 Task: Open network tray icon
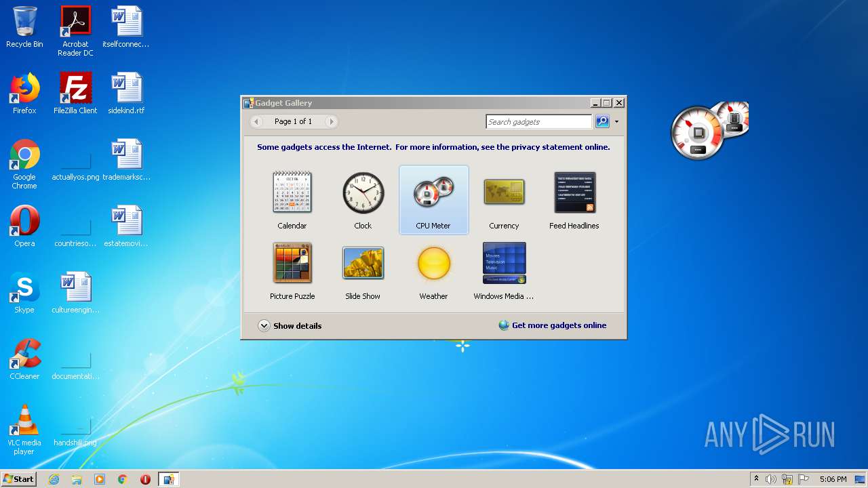[787, 479]
